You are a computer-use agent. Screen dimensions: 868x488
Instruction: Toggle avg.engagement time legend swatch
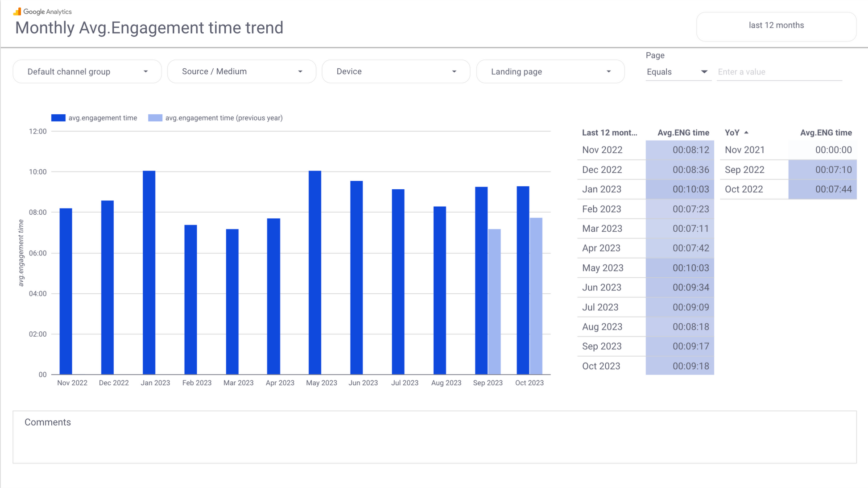58,118
